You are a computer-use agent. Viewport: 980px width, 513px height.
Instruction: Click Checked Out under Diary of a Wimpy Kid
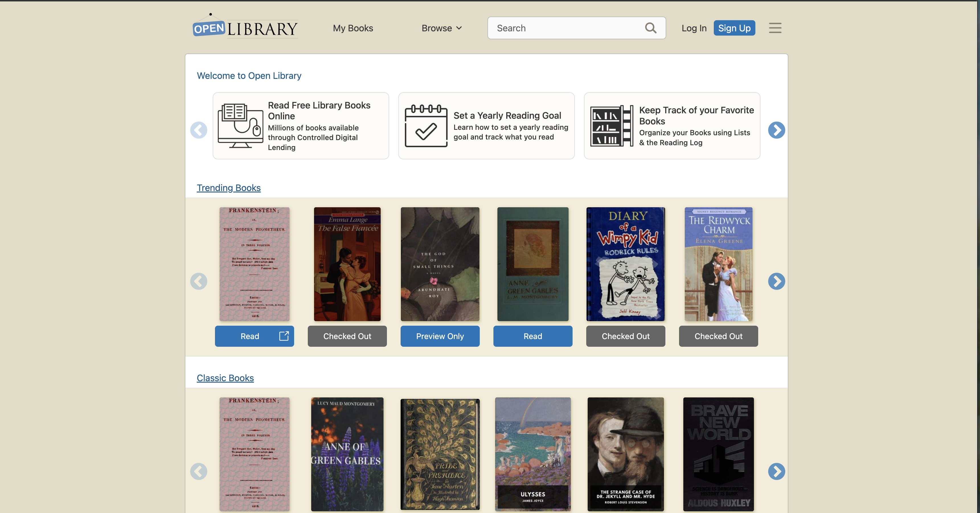(x=626, y=336)
